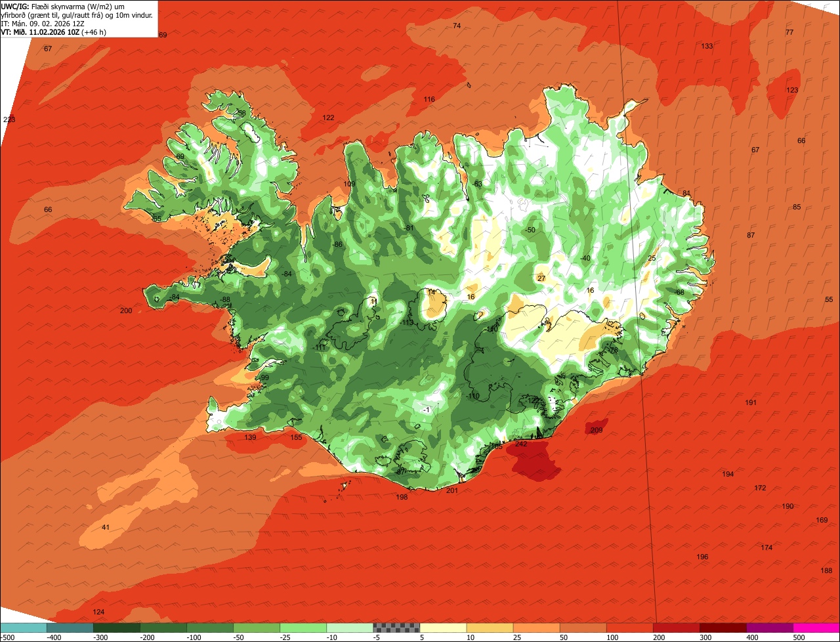Click the ocean value "155"
Viewport: 840px width, 642px height.
coord(296,437)
